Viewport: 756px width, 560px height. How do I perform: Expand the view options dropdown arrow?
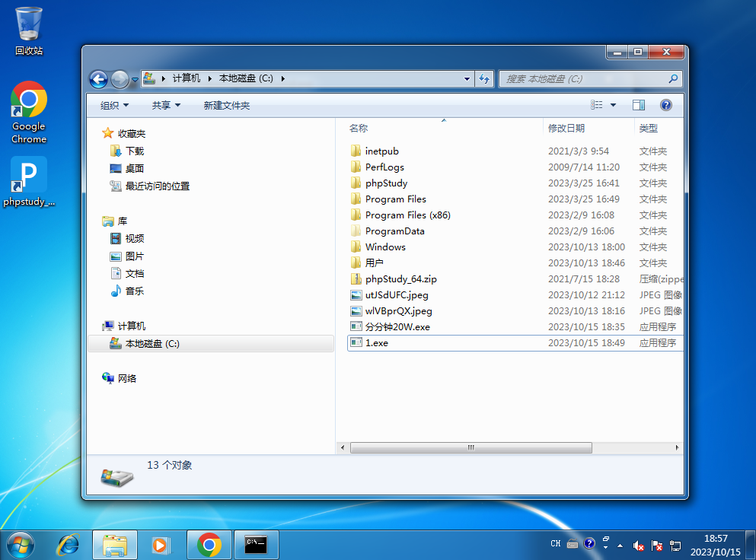pyautogui.click(x=613, y=105)
